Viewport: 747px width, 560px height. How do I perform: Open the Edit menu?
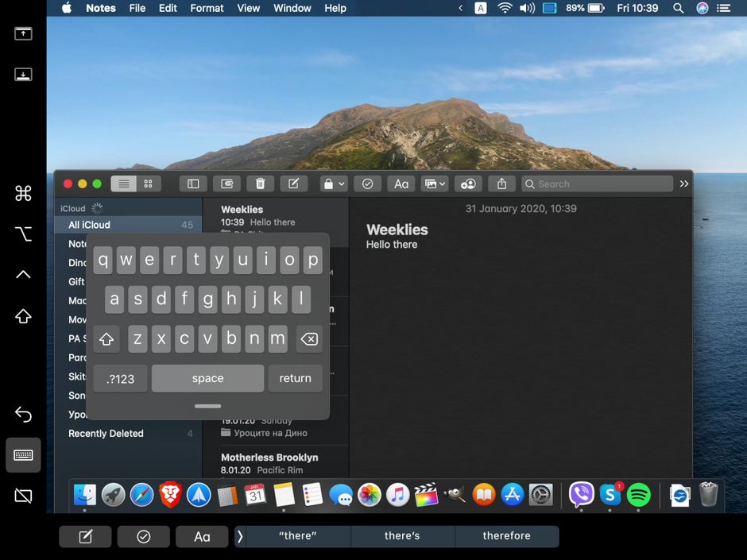(x=168, y=8)
